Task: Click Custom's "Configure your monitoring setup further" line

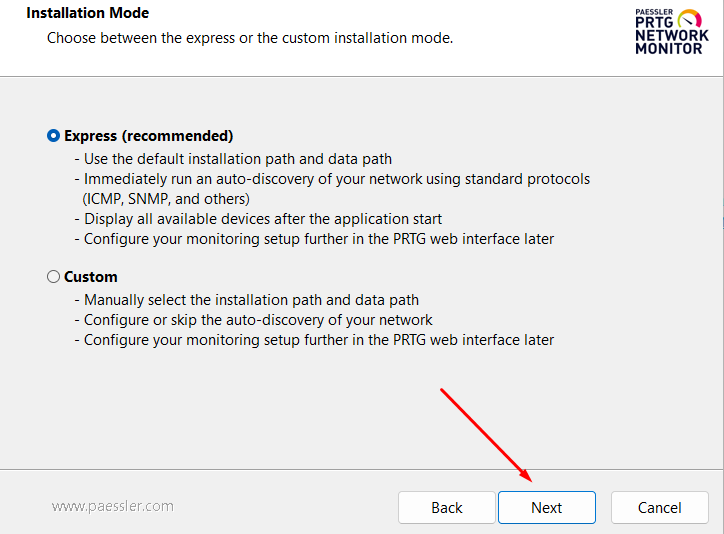Action: click(314, 340)
